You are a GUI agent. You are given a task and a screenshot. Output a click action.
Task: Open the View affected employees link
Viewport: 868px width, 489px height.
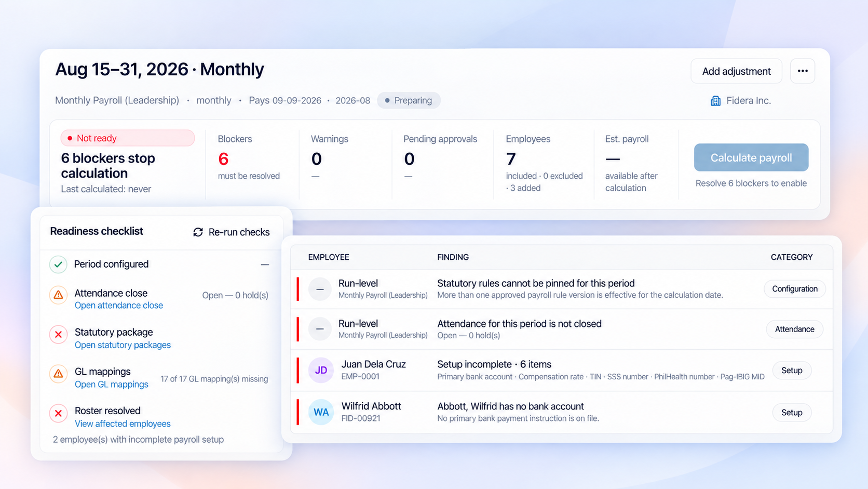click(123, 424)
